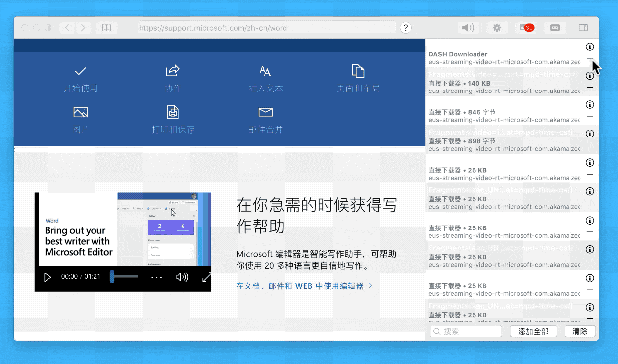618x364 pixels.
Task: Click the 00:00 / 01:21 video time
Action: coord(81,277)
